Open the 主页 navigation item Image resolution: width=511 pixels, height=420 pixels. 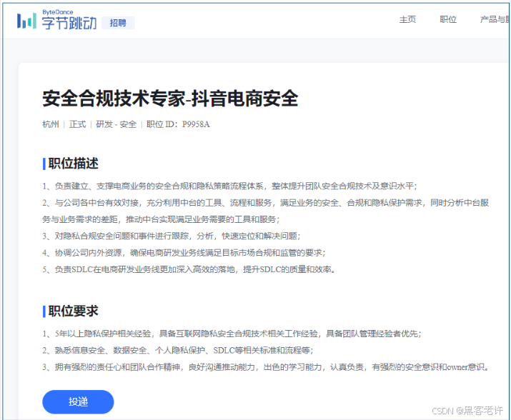click(407, 19)
